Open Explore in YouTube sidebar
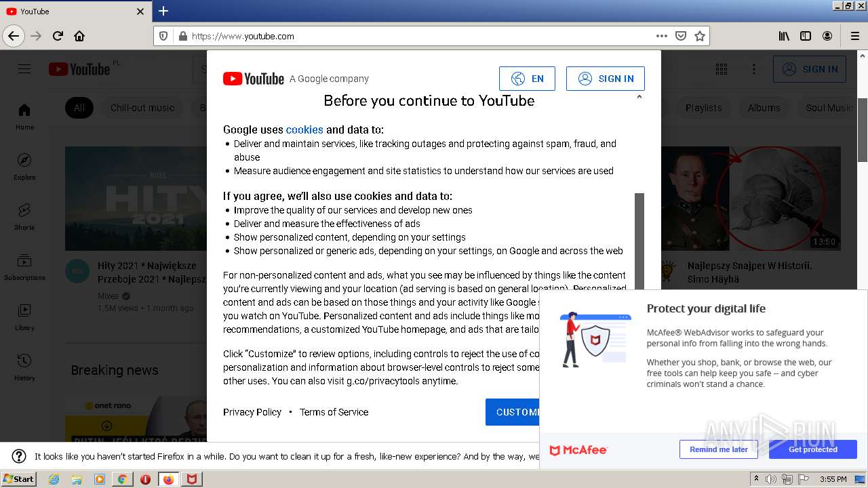 tap(24, 167)
